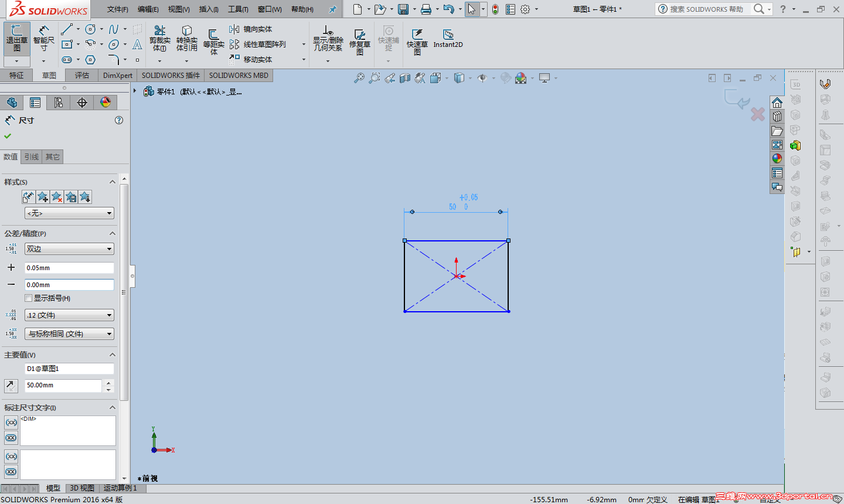
Task: Expand the 零件1 feature tree node
Action: (135, 91)
